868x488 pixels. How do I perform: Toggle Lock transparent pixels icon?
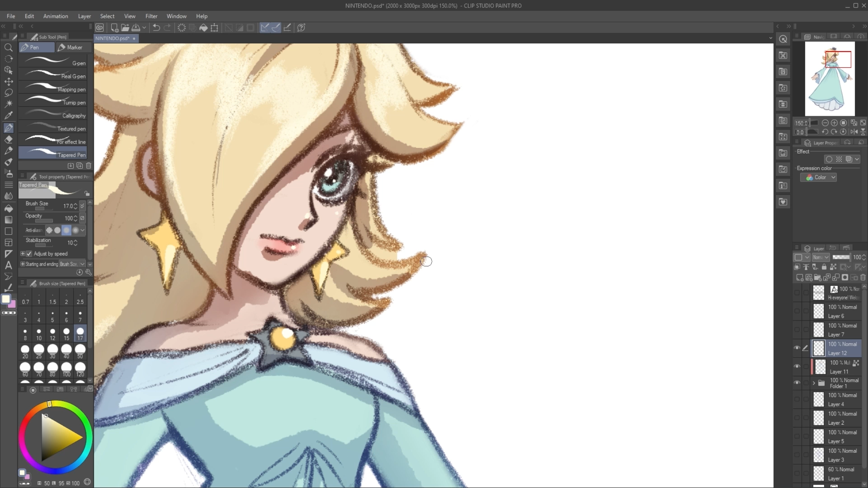[833, 267]
